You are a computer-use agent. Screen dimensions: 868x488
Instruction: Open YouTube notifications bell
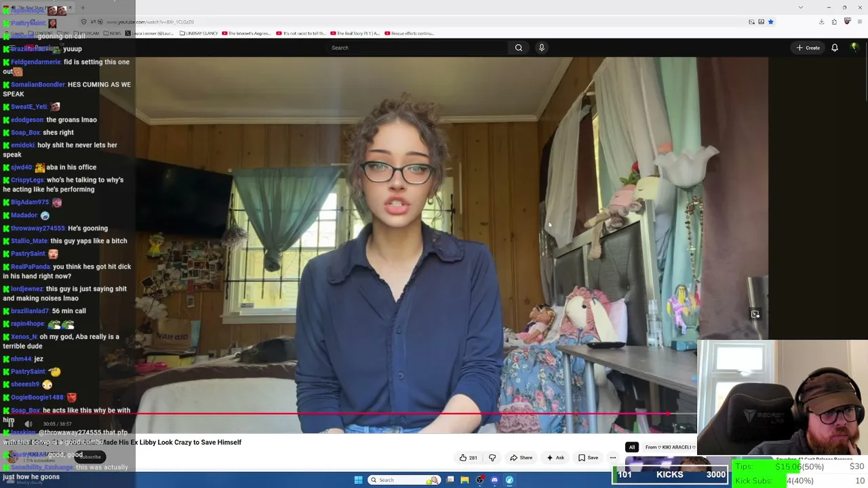click(x=835, y=47)
